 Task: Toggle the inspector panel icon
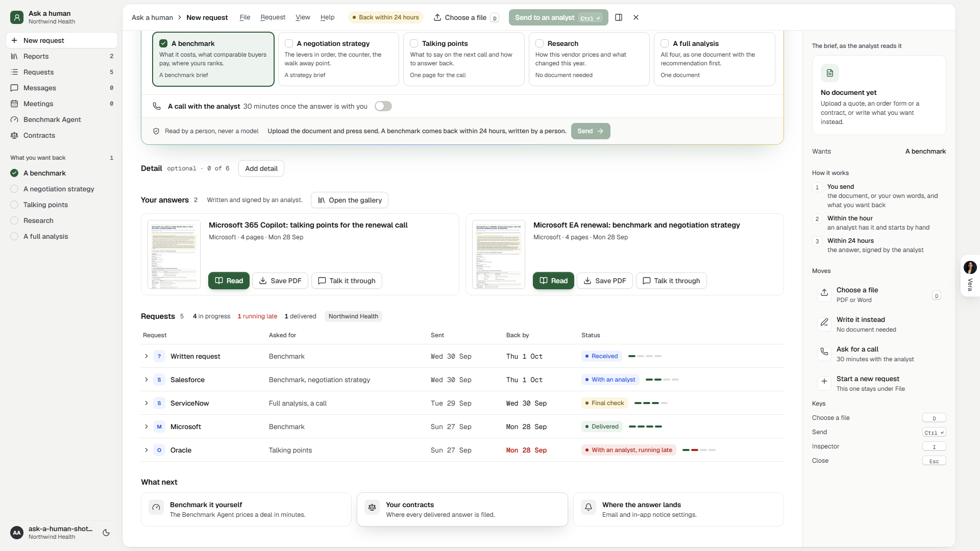click(x=619, y=17)
